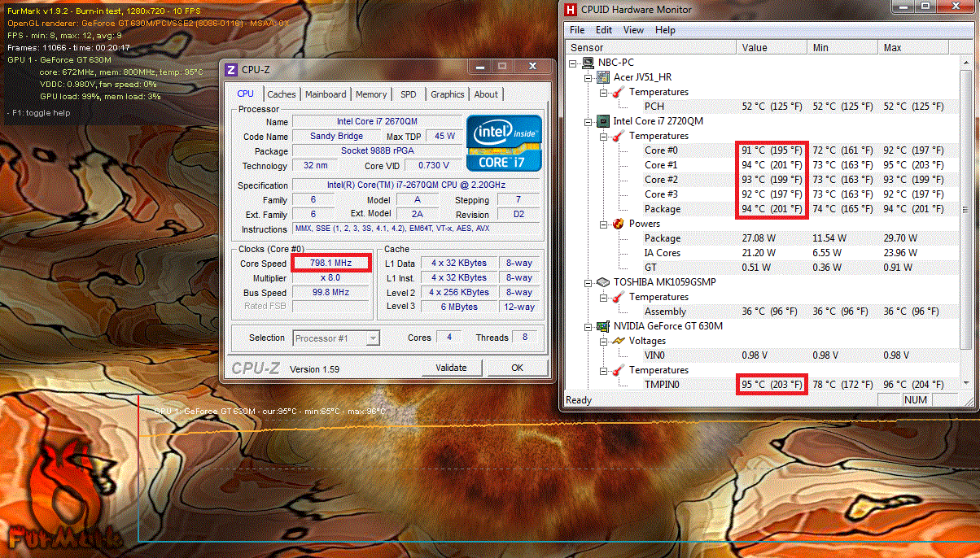Click thermometer icon under Intel Core i7
This screenshot has height=558, width=980.
coord(618,136)
